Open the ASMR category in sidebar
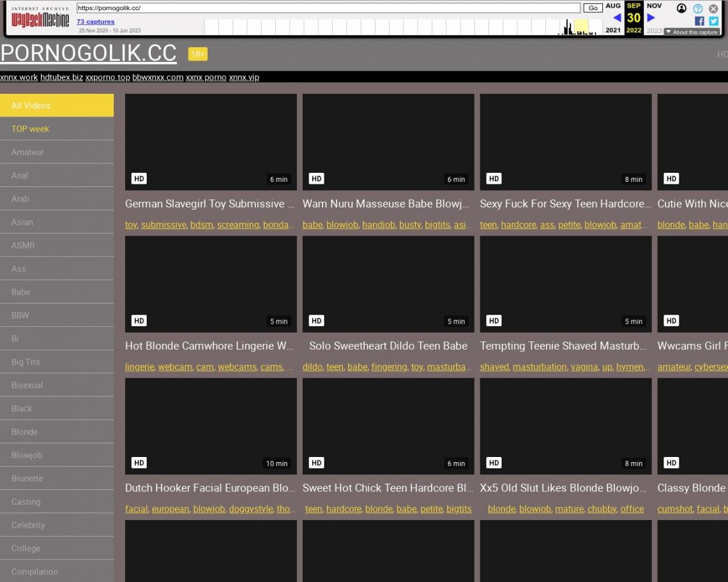The width and height of the screenshot is (728, 582). (x=57, y=245)
